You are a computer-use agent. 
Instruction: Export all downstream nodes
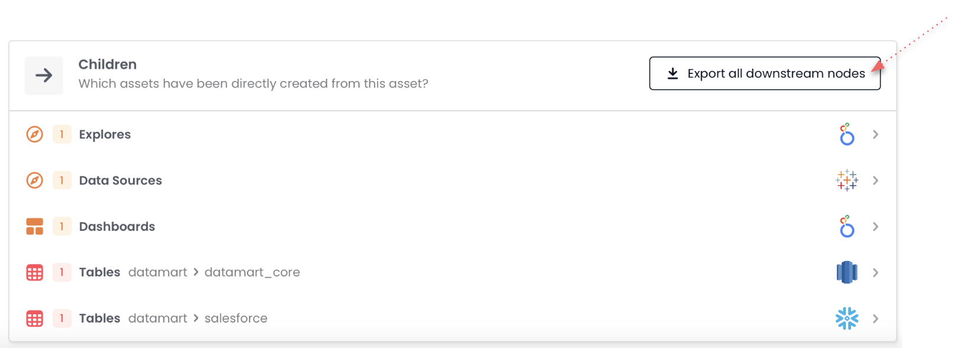click(764, 73)
